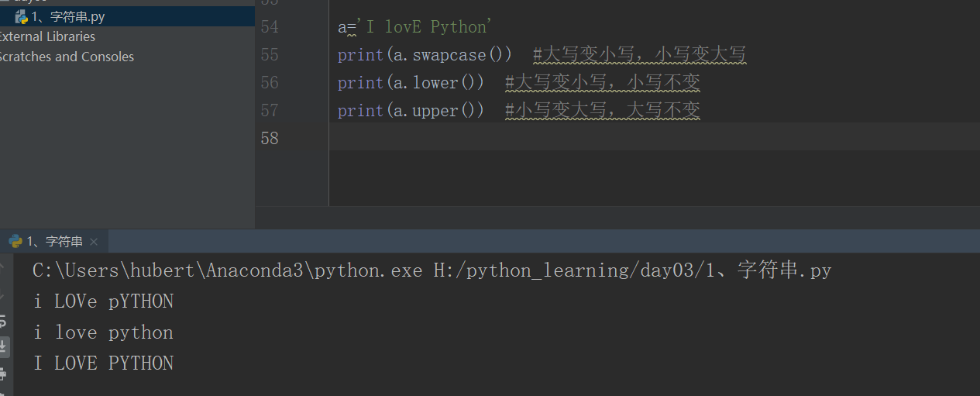
Task: Switch to the 1、字符串 run tab
Action: pos(54,242)
